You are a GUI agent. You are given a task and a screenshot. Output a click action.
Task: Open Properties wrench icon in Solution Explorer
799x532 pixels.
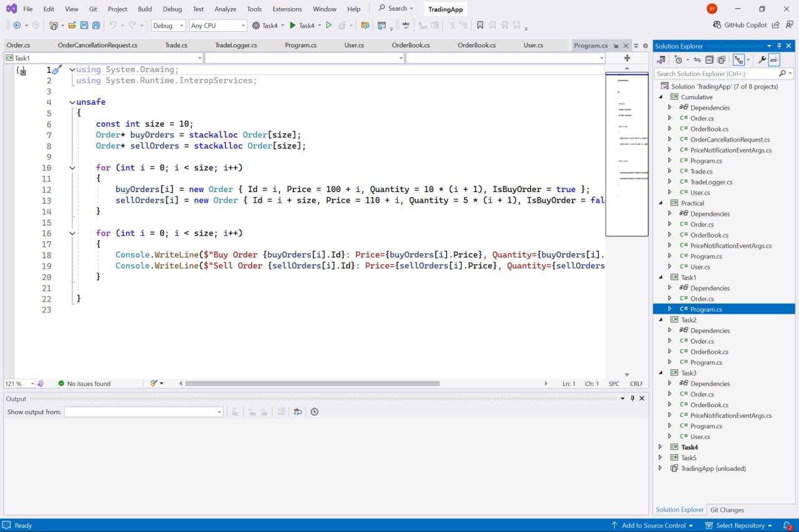click(x=762, y=60)
